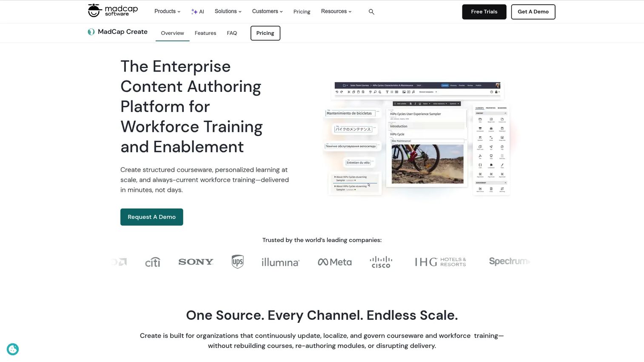Viewport: 644px width, 362px height.
Task: Click the Citi logo
Action: click(x=153, y=262)
